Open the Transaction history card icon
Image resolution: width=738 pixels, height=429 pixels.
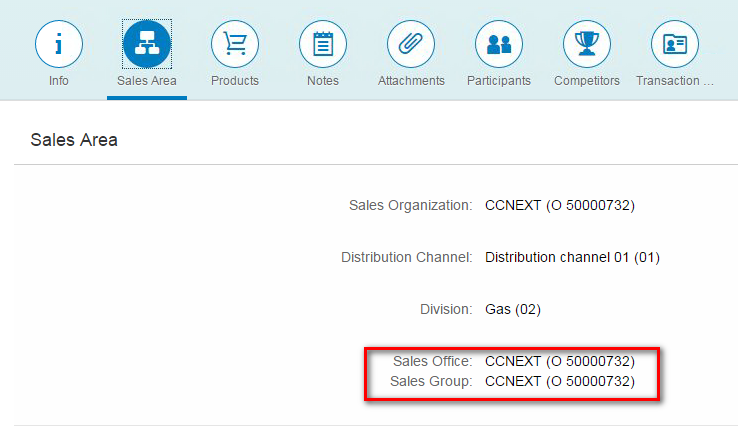675,44
